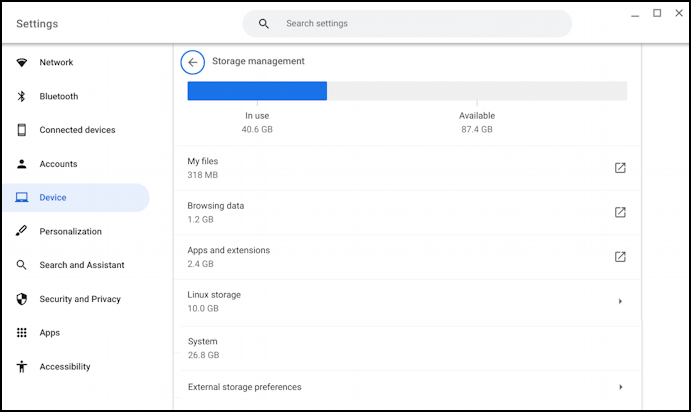
Task: Click the Security and Privacy shield icon
Action: [x=21, y=299]
